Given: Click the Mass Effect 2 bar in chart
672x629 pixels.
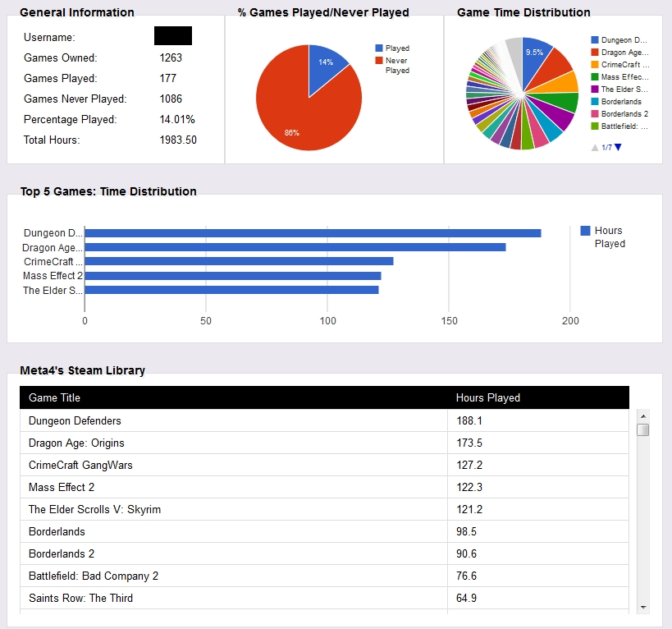Looking at the screenshot, I should [233, 276].
